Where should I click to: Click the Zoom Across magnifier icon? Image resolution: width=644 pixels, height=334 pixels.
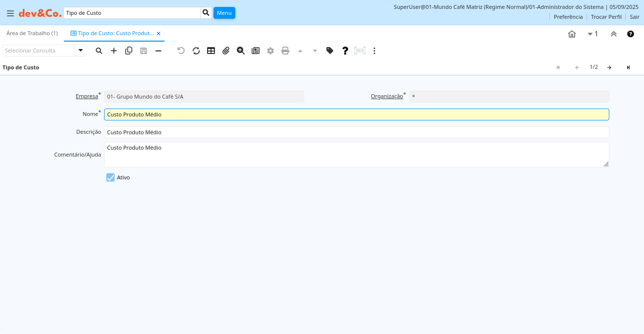(x=241, y=51)
